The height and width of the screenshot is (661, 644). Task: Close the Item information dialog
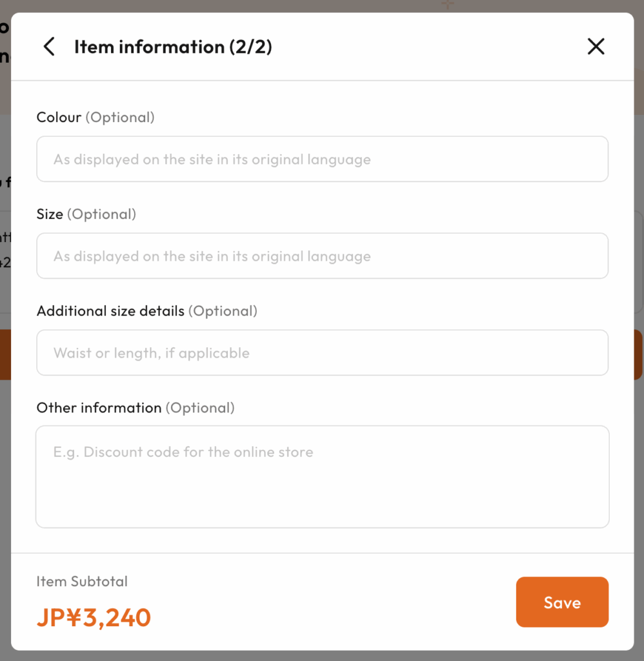point(596,46)
